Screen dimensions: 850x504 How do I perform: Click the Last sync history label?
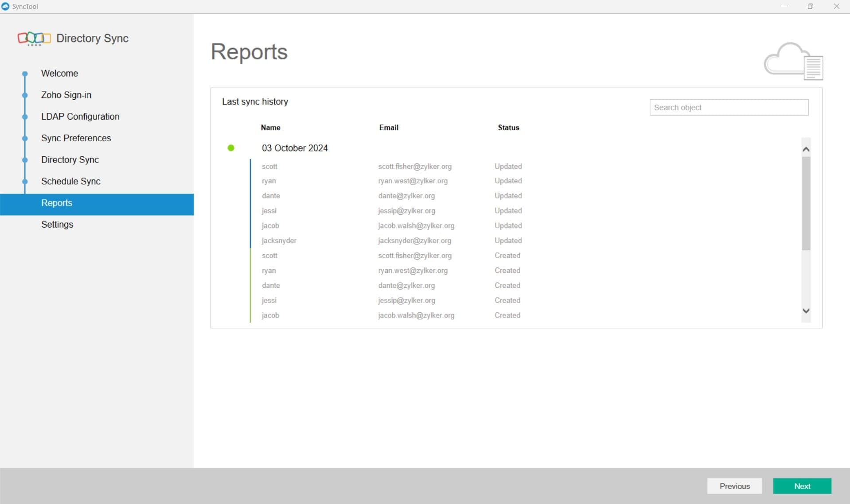(x=255, y=102)
